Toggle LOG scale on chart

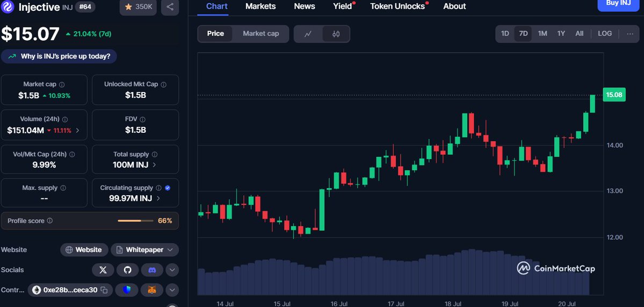coord(605,34)
